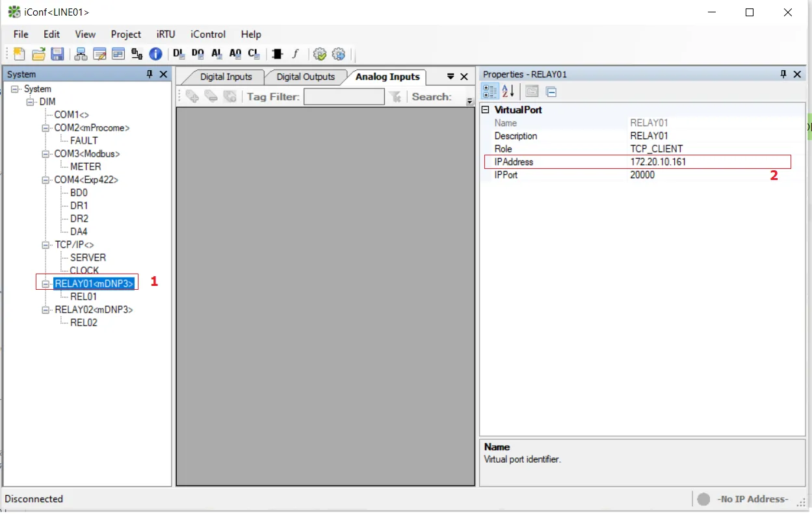Click the Role value TCP_CLIENT
This screenshot has width=812, height=514.
point(657,149)
